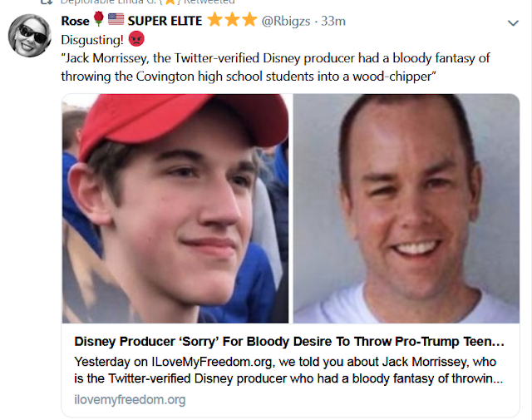This screenshot has height=420, width=532.
Task: Open the teen in red cap photo
Action: point(175,208)
